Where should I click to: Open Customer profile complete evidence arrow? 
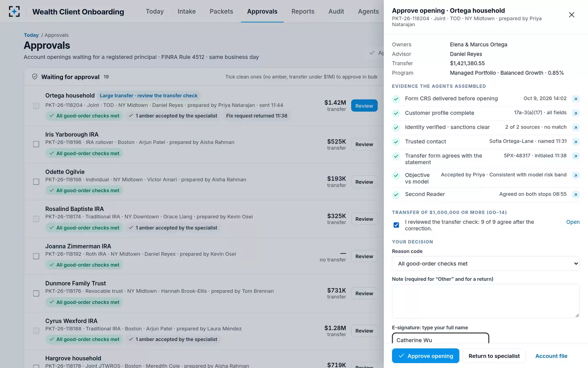pos(576,113)
